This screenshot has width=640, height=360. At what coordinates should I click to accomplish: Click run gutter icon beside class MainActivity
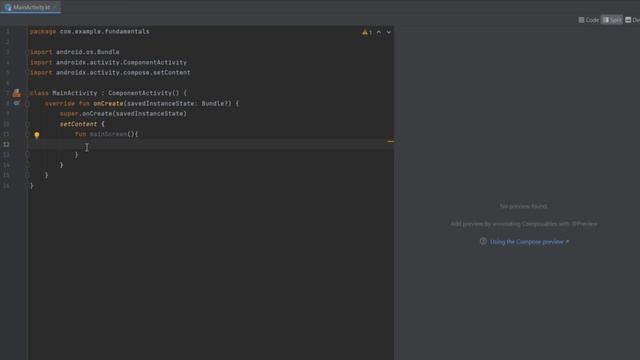16,93
